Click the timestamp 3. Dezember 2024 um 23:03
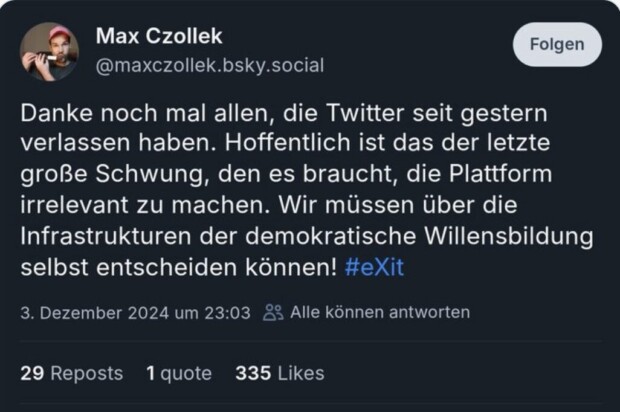 click(135, 312)
